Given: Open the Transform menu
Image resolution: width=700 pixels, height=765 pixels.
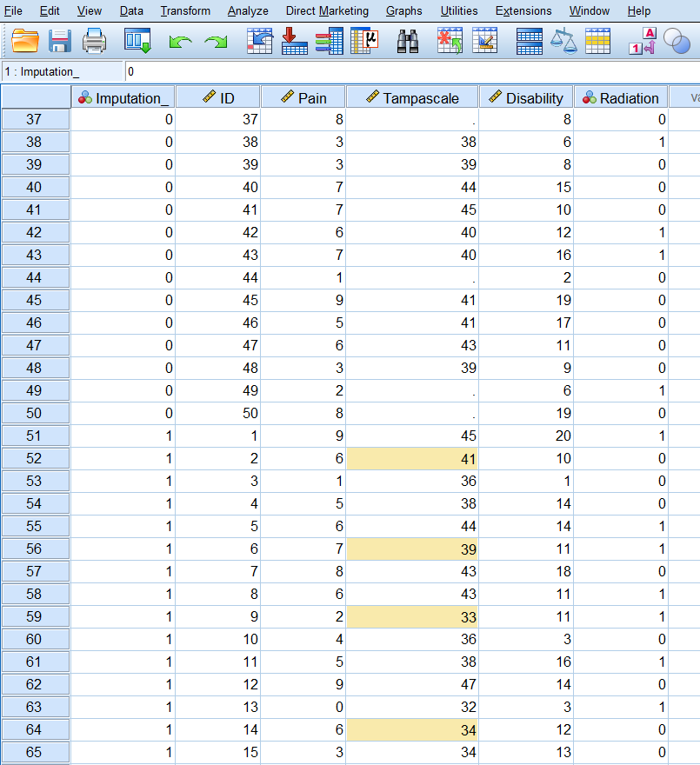Looking at the screenshot, I should click(x=185, y=11).
